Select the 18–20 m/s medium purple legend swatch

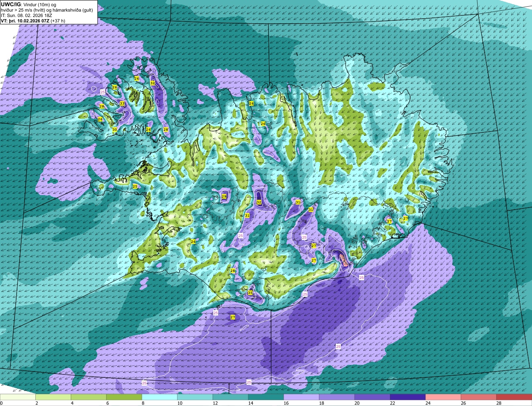337,397
